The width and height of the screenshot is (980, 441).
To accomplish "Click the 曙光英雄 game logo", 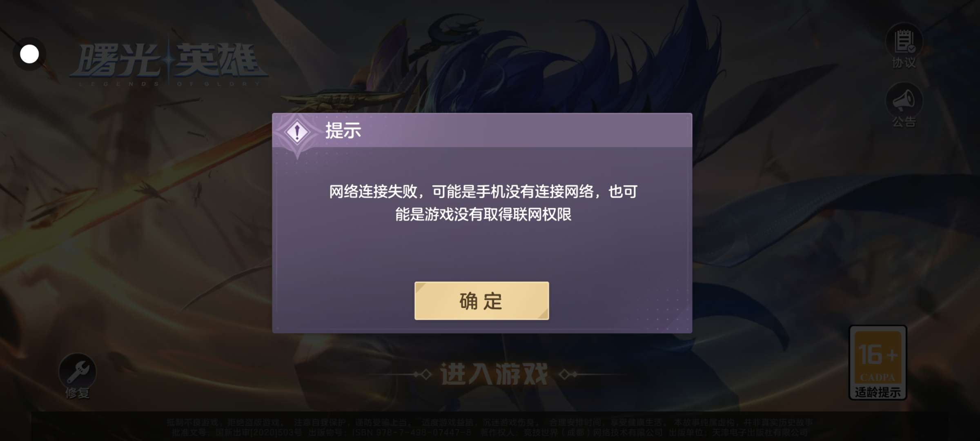I will [169, 61].
